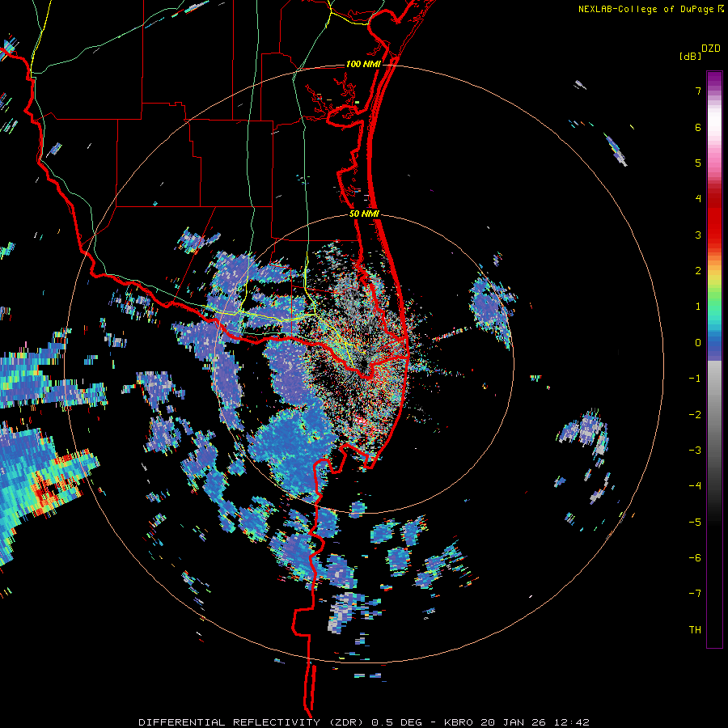728x728 pixels.
Task: Click the -5 value on color scale
Action: coord(695,523)
